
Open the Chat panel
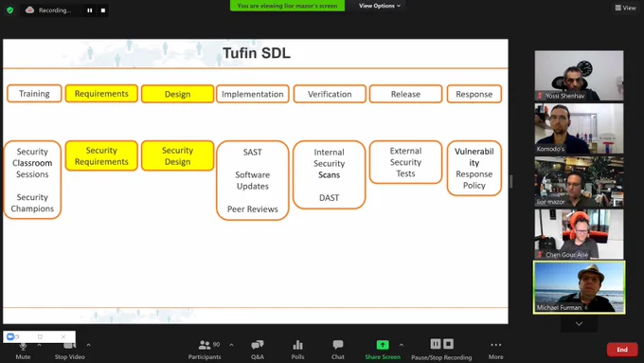point(338,351)
